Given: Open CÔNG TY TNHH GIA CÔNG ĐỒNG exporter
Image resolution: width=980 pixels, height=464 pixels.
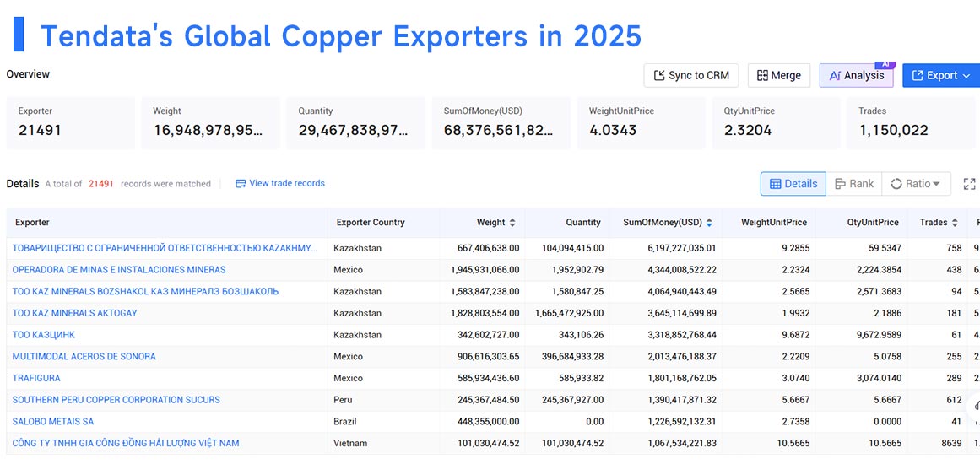Looking at the screenshot, I should 126,444.
